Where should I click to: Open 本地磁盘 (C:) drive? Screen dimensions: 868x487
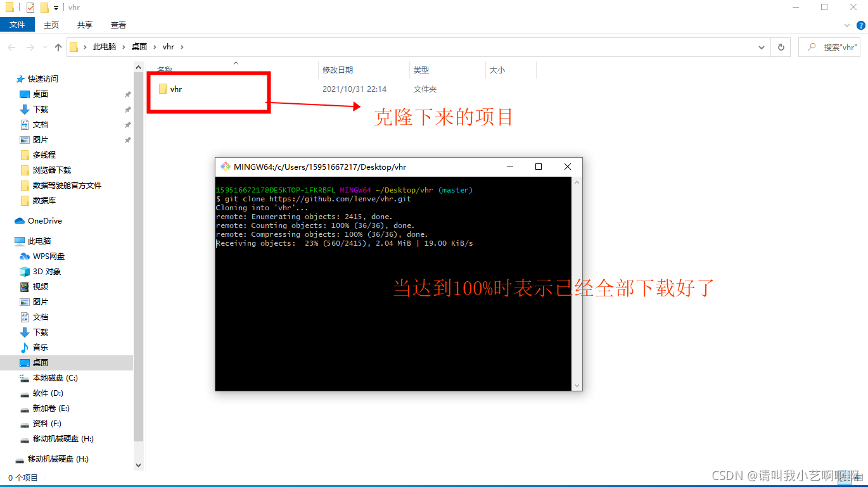(55, 378)
